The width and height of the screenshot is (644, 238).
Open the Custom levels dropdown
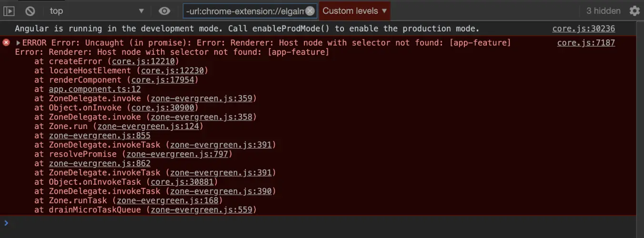tap(355, 10)
